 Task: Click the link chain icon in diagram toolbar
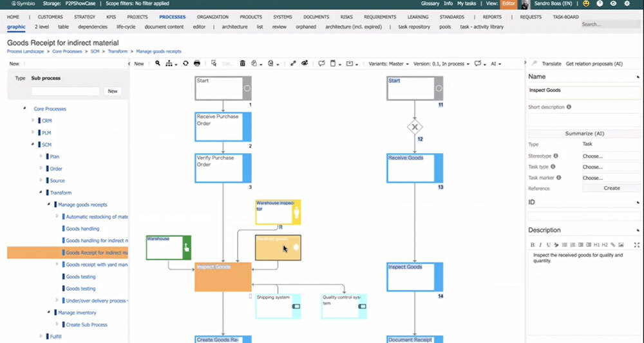point(293,64)
